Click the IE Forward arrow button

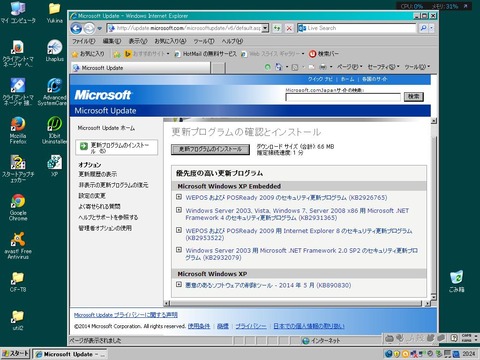point(89,29)
